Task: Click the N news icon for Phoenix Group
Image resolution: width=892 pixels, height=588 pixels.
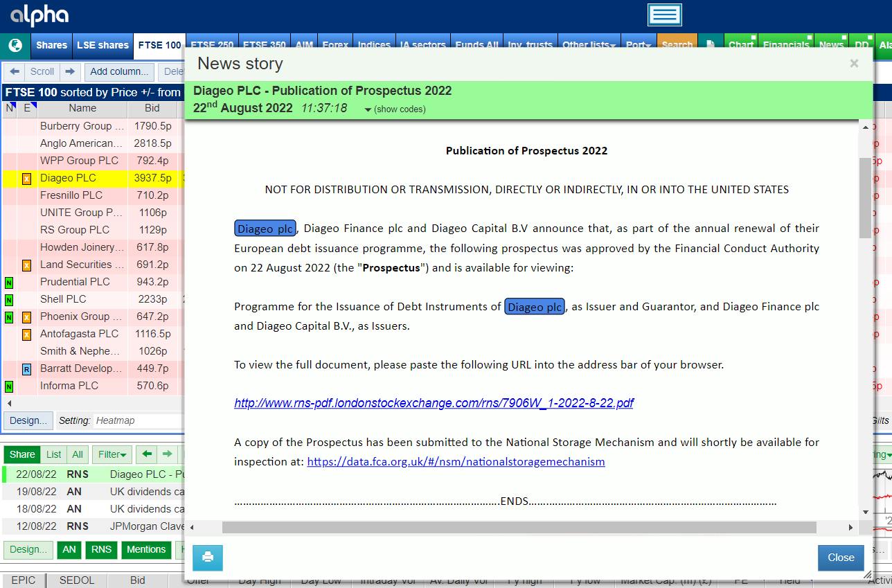Action: pos(9,317)
